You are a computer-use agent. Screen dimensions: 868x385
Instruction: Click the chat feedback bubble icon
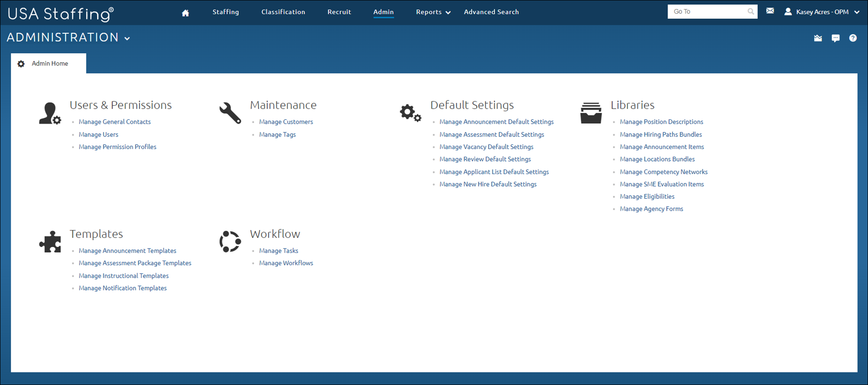coord(835,38)
